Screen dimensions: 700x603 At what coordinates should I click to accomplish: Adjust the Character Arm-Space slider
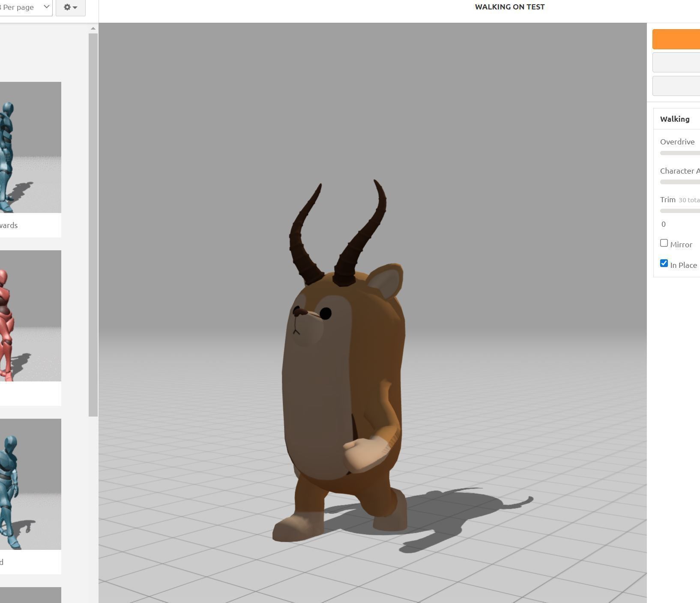[x=680, y=182]
